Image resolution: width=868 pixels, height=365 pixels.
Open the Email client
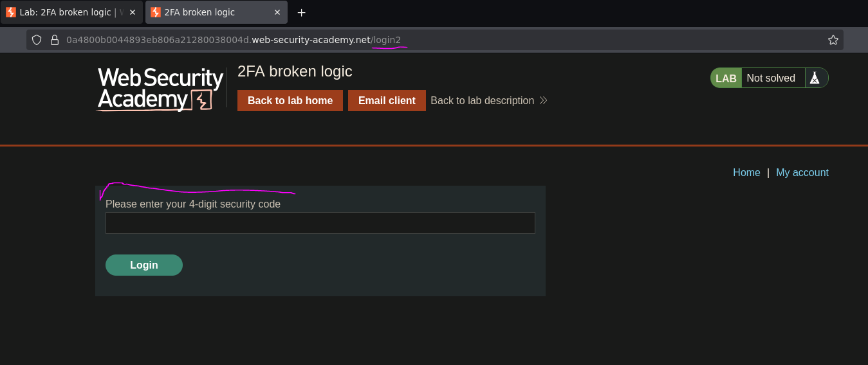[387, 100]
